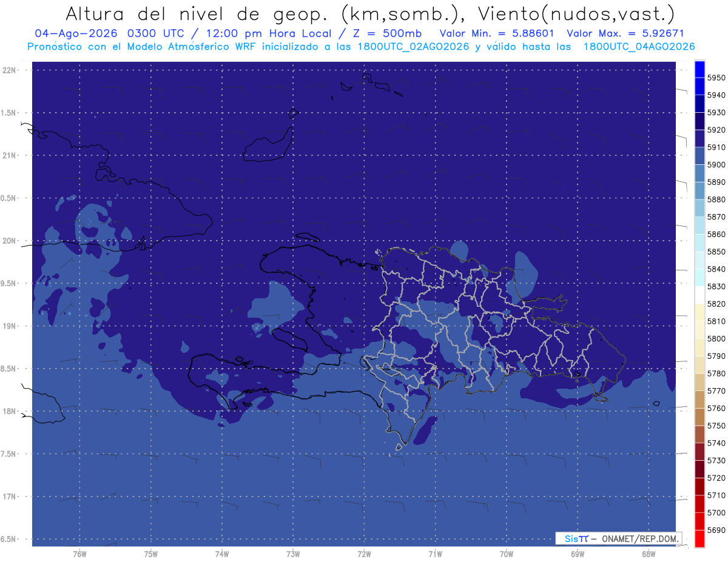Click the "73W" longitude label

click(x=293, y=554)
